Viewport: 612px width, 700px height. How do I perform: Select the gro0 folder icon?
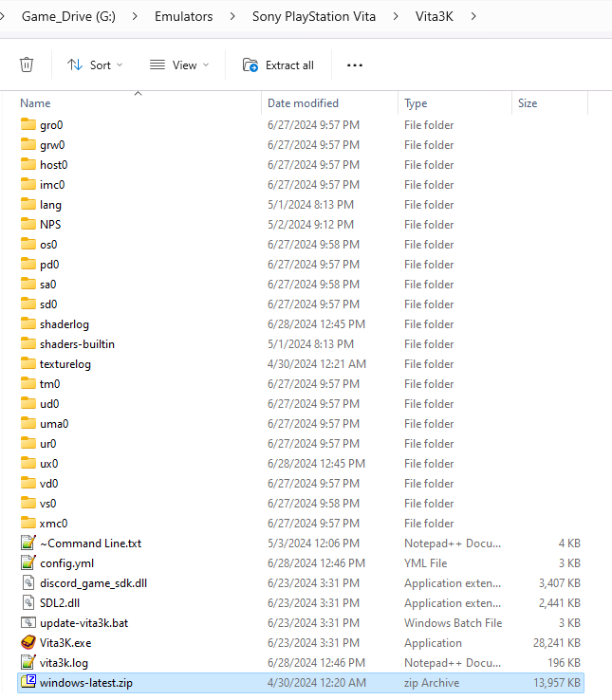tap(28, 124)
